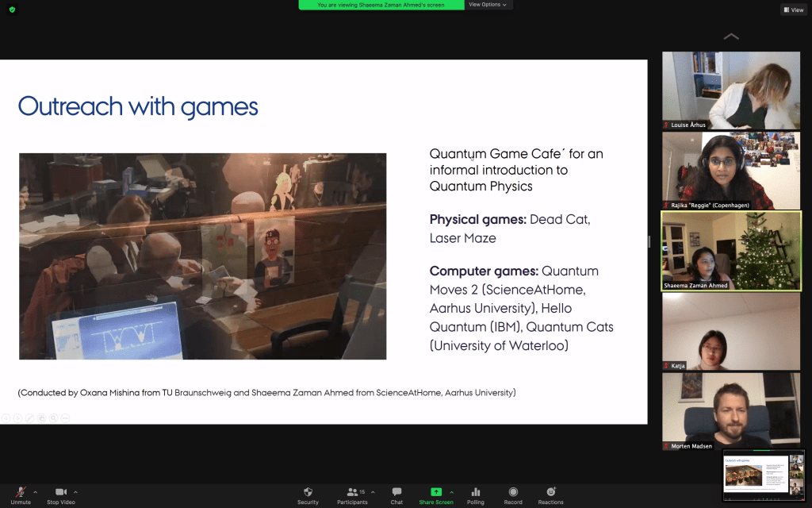Screen dimensions: 812x508
Task: Open the Chat panel
Action: [x=396, y=492]
